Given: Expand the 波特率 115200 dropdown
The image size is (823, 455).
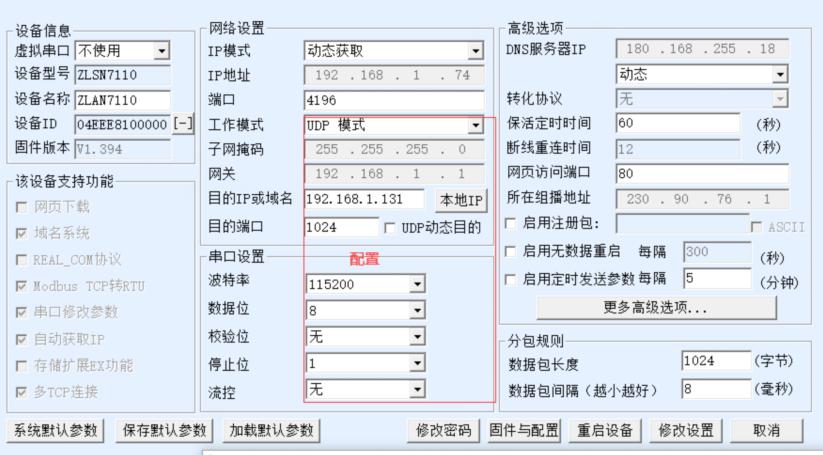Looking at the screenshot, I should click(x=418, y=284).
